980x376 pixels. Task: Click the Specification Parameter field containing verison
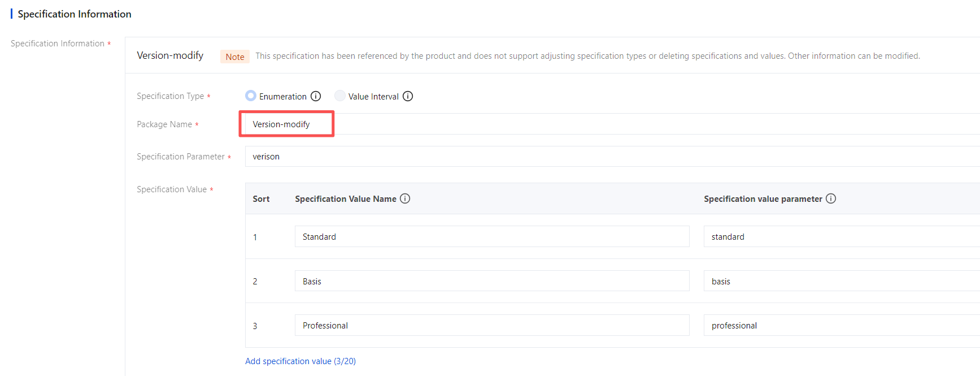tap(612, 156)
